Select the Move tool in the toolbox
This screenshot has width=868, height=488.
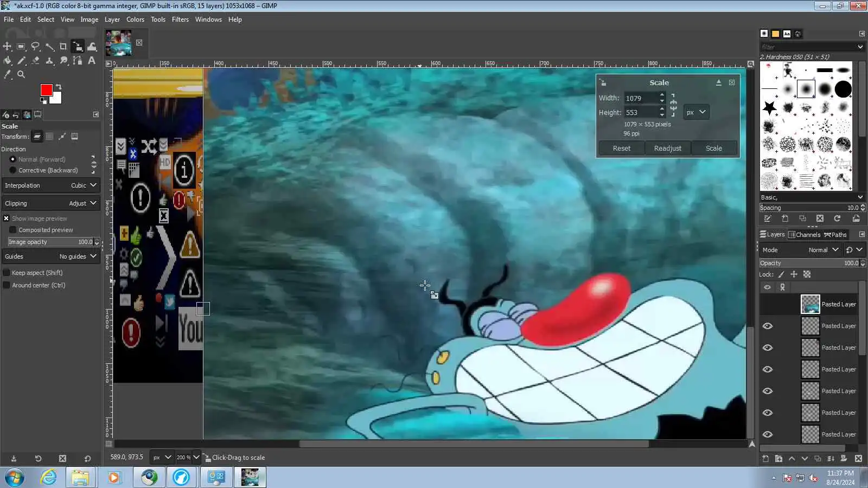pyautogui.click(x=7, y=47)
